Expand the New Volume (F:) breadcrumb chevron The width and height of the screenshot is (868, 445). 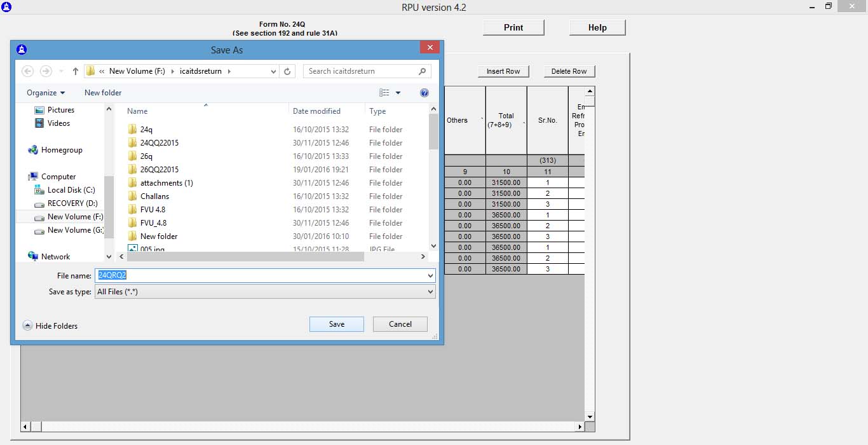point(172,71)
